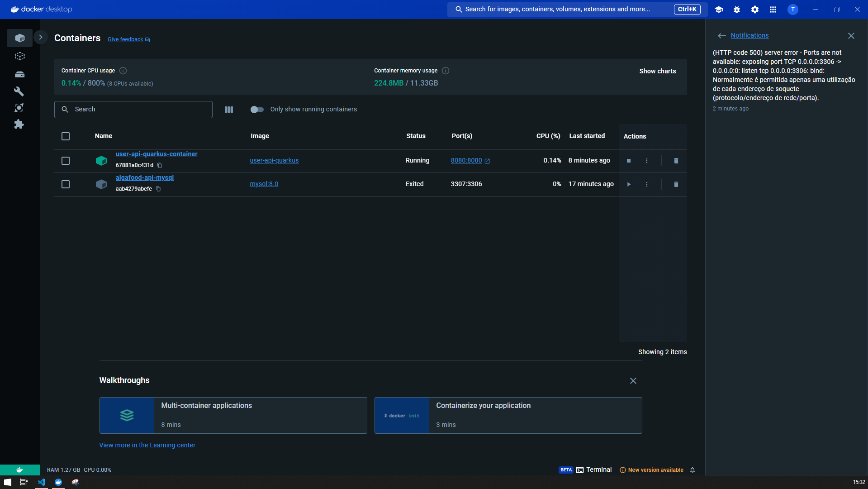Image resolution: width=868 pixels, height=489 pixels.
Task: Close the Notifications panel
Action: [x=851, y=36]
